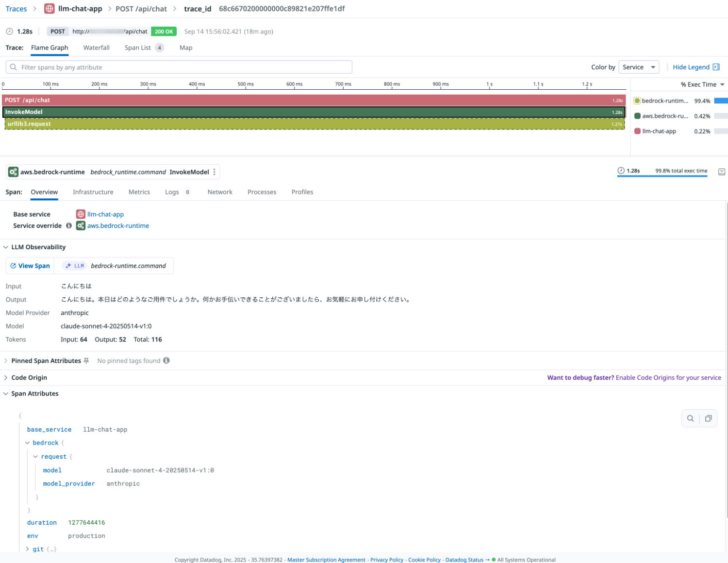Click the info icon after No pinned tags found
Screen dimensions: 728x563
pos(166,360)
